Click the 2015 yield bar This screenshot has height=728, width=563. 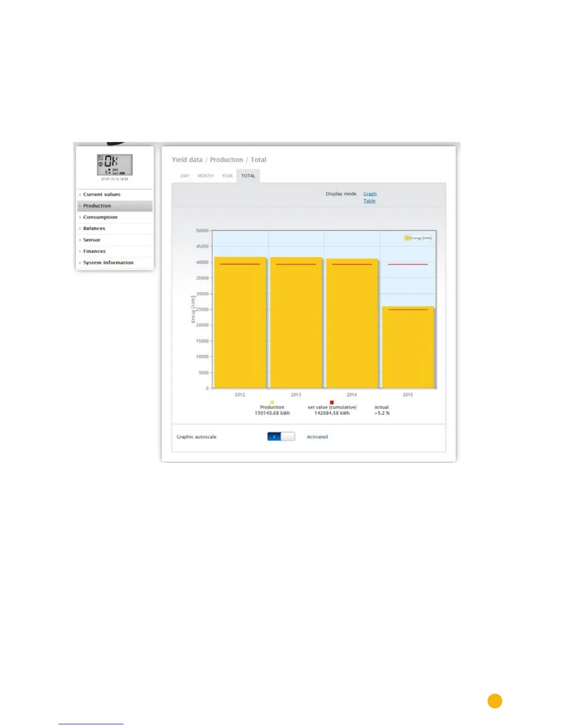[x=408, y=347]
